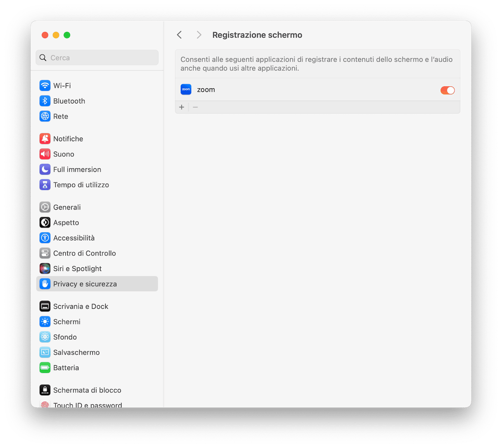Click the Bluetooth icon in sidebar

click(x=45, y=101)
